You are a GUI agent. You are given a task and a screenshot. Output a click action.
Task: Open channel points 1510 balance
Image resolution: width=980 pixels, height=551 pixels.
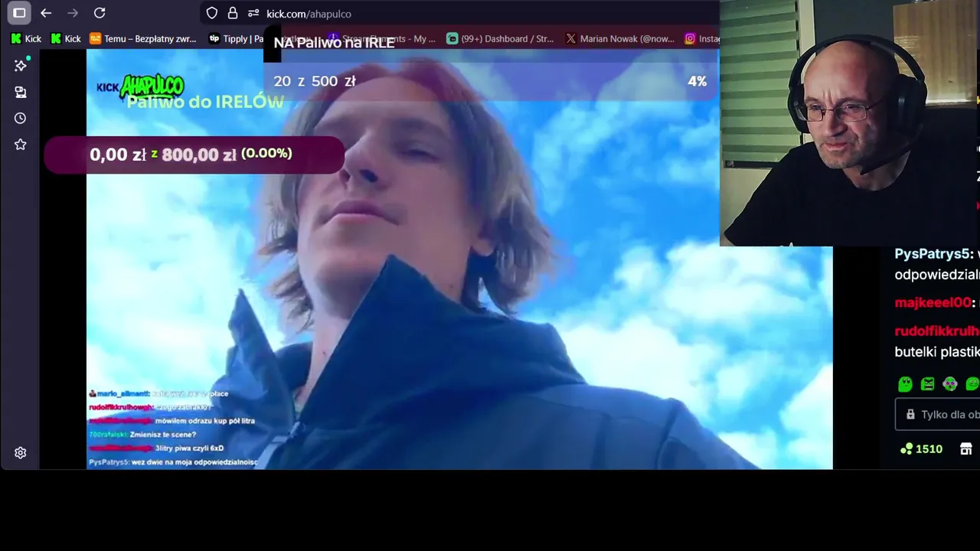tap(921, 449)
